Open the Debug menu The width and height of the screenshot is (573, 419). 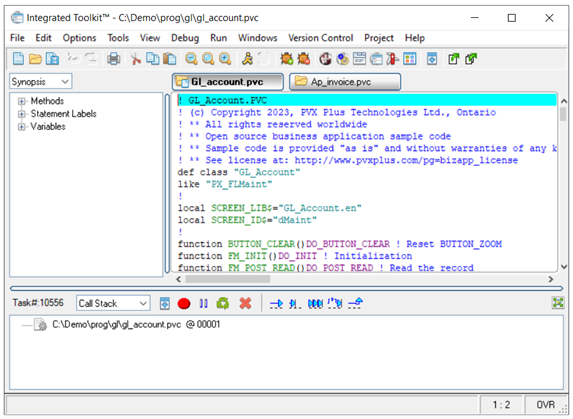coord(185,38)
